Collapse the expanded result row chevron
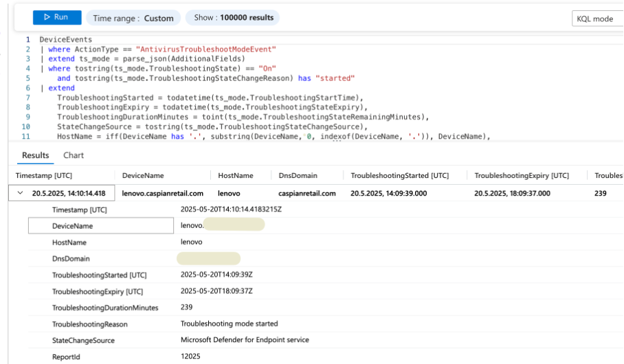 pos(21,193)
